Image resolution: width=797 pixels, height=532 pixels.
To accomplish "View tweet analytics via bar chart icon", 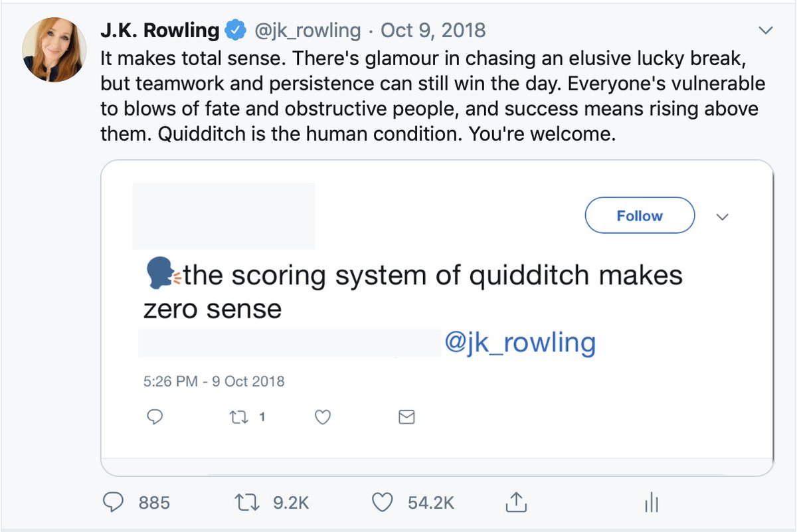I will coord(651,503).
